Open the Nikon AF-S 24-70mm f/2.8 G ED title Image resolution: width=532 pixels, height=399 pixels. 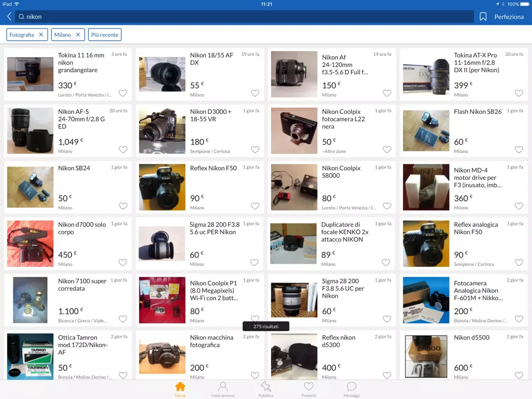81,119
